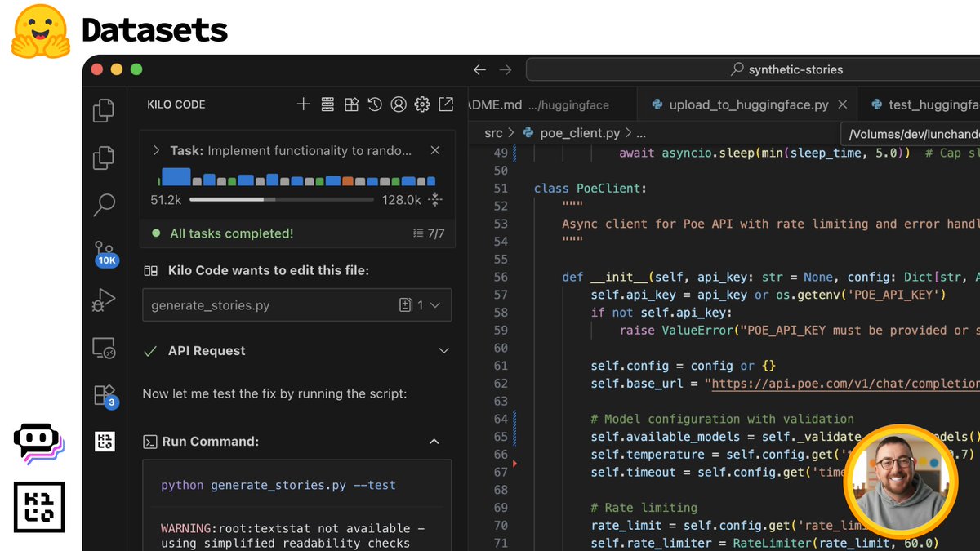Click the Poe robot logo at bottom left
Screen dimensions: 980x551
coord(38,444)
